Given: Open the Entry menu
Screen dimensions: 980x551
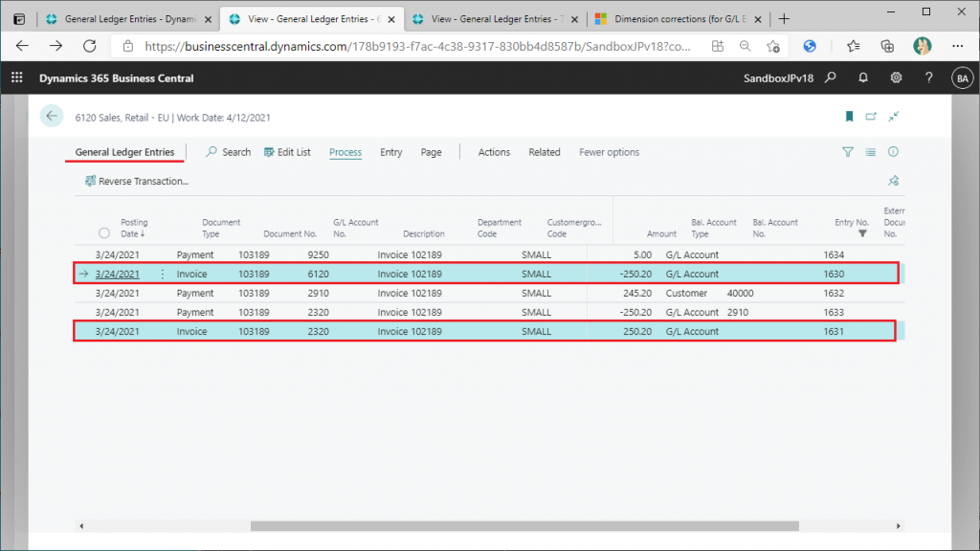Looking at the screenshot, I should pos(391,152).
